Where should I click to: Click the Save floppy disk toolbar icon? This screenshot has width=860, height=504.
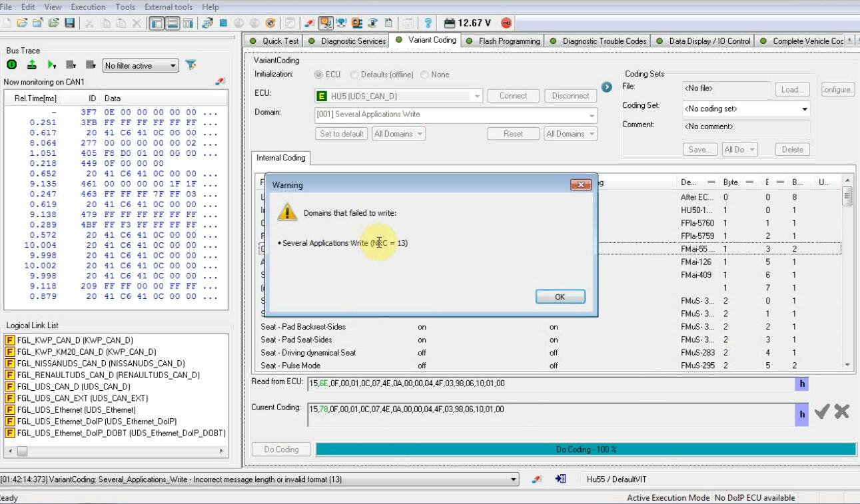70,23
